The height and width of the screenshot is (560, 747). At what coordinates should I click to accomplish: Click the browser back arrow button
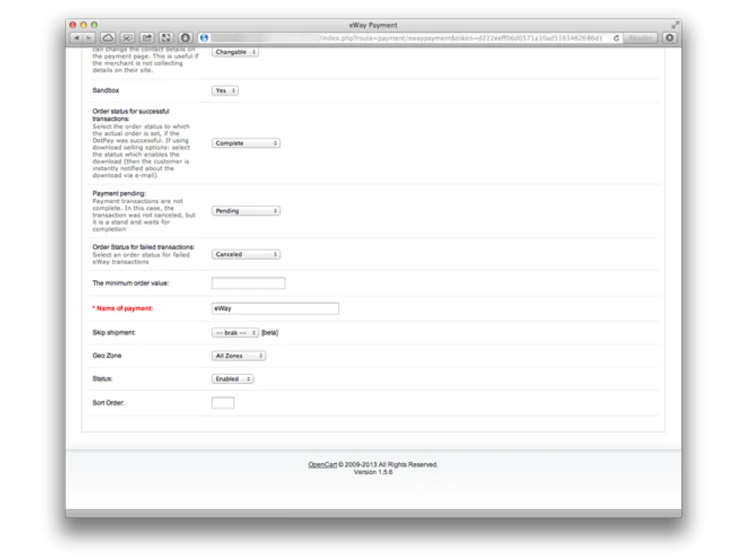[x=77, y=37]
